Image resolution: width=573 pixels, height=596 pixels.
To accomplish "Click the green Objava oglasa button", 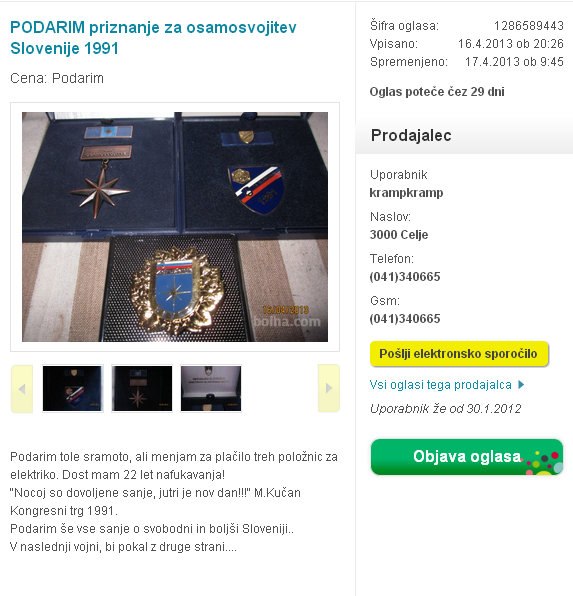I will [x=467, y=457].
